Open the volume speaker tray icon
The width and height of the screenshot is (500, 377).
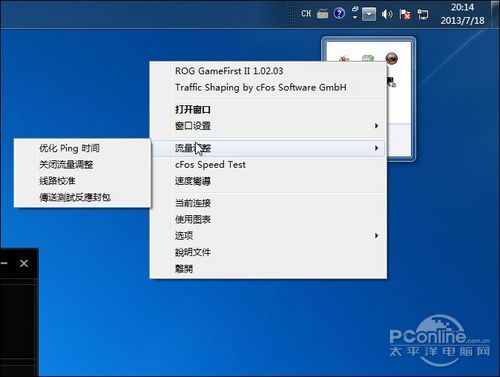[387, 14]
